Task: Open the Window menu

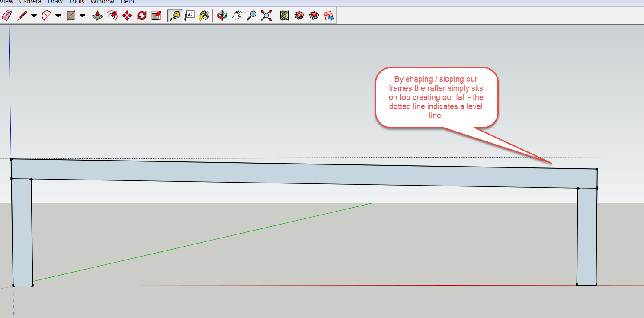Action: (102, 2)
